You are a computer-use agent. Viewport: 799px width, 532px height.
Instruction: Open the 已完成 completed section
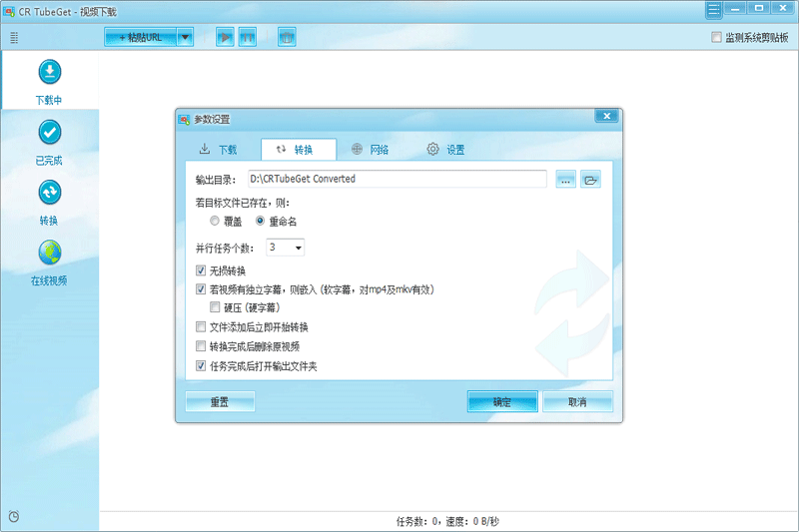point(49,142)
